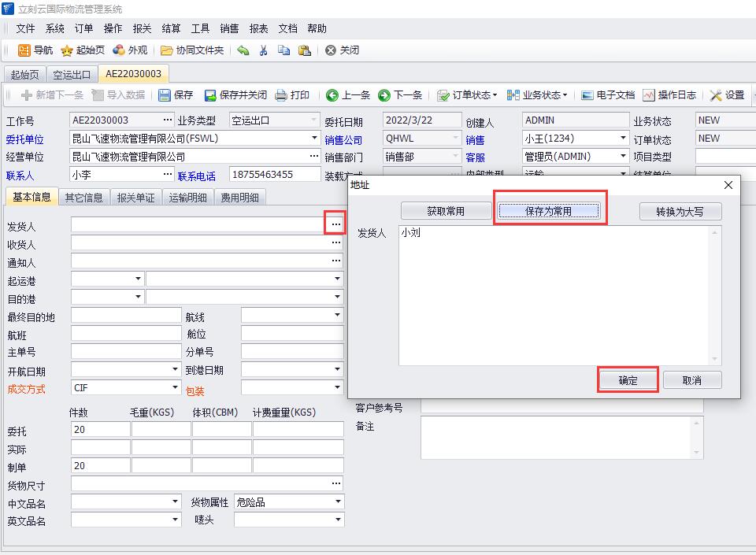
Task: Click 确定 to confirm the address
Action: coord(628,380)
